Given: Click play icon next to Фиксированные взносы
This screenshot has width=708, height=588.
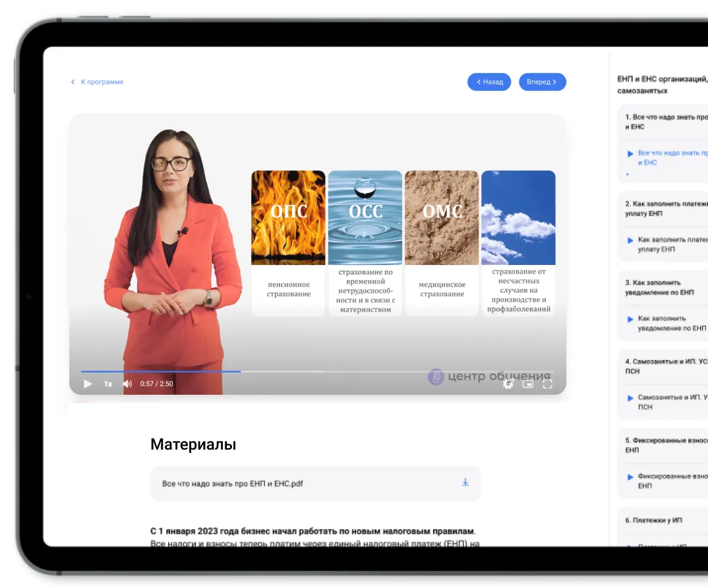Looking at the screenshot, I should point(630,476).
